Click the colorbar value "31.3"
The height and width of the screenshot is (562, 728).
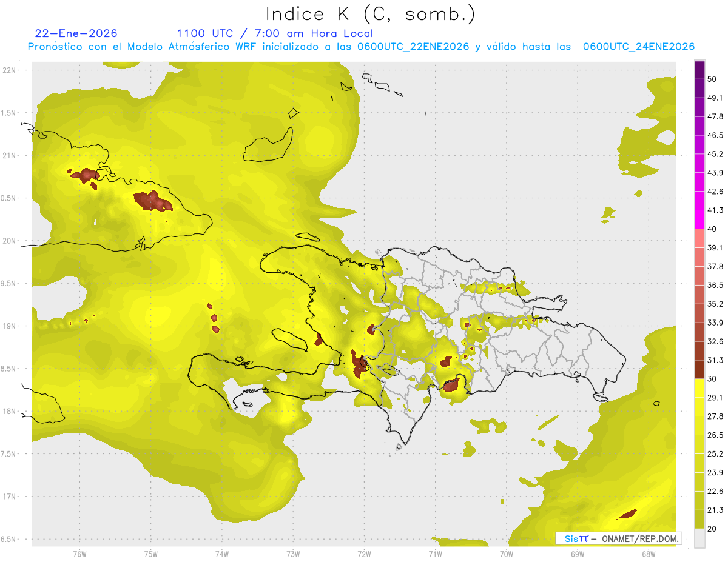pos(715,360)
